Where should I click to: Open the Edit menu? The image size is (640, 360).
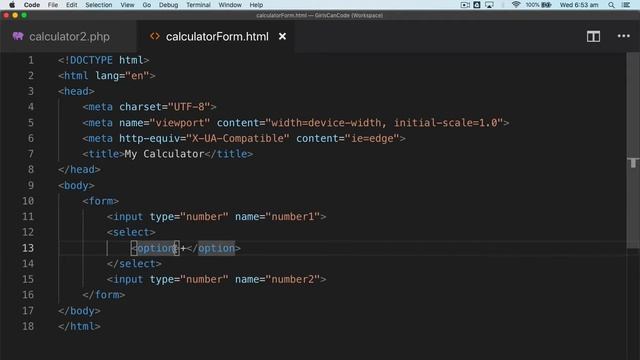pyautogui.click(x=71, y=5)
